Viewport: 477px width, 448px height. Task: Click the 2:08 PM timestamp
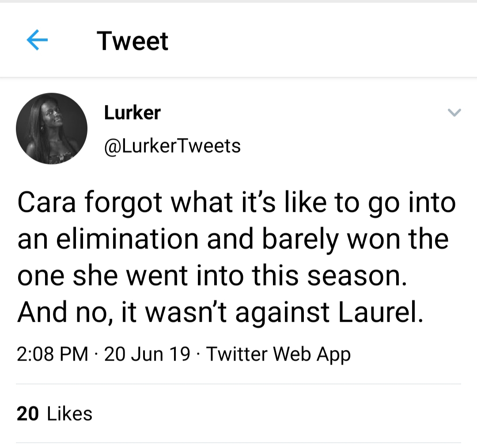pos(52,354)
